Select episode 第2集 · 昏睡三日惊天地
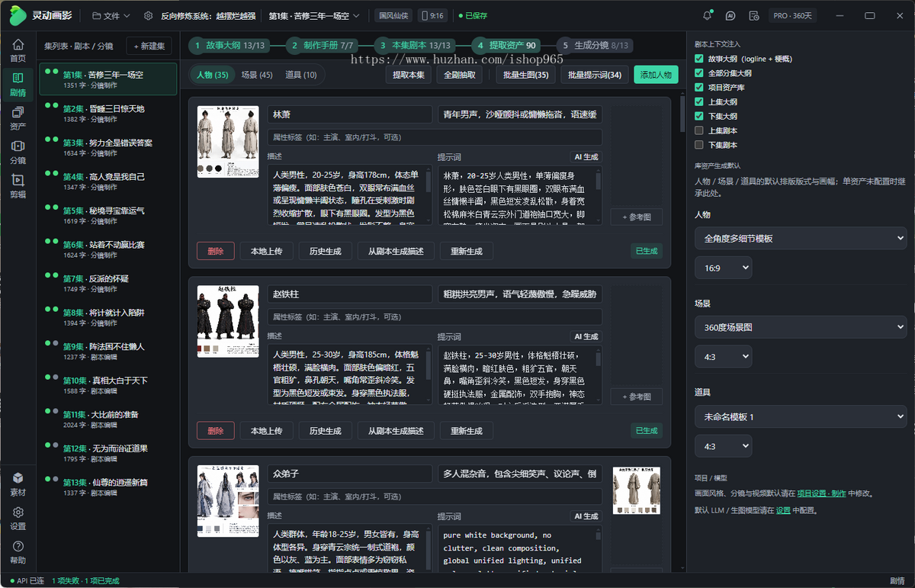This screenshot has width=915, height=588. (108, 113)
